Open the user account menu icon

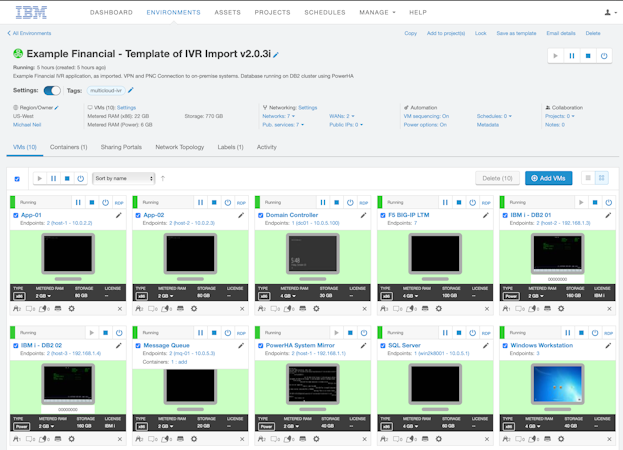coord(610,12)
